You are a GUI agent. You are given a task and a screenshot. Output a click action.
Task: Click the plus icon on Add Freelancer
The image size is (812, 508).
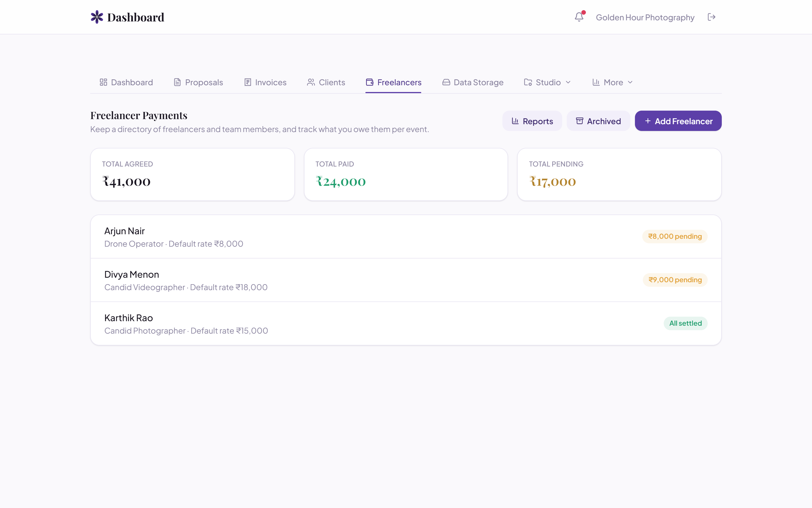click(x=648, y=121)
